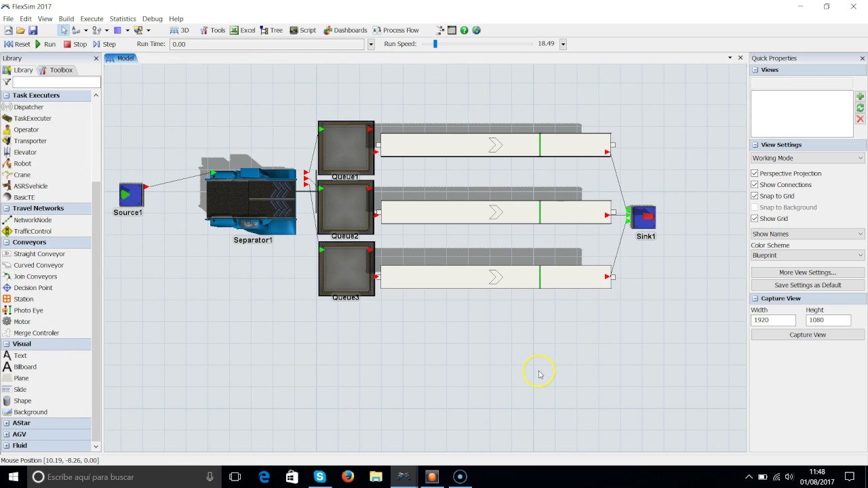Open the Tree view
The image size is (868, 488).
pyautogui.click(x=271, y=30)
